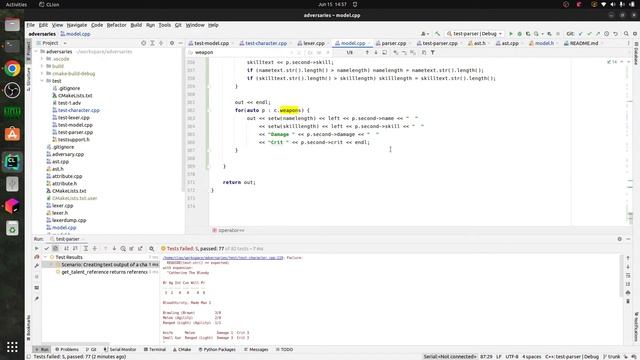640x360 pixels.
Task: Expand all icon in Project panel
Action: (152, 43)
